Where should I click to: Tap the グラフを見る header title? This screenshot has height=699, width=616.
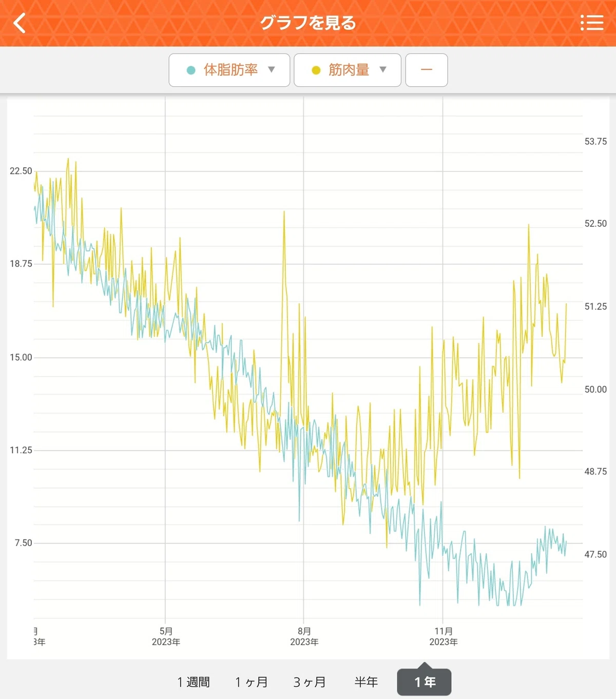(307, 23)
